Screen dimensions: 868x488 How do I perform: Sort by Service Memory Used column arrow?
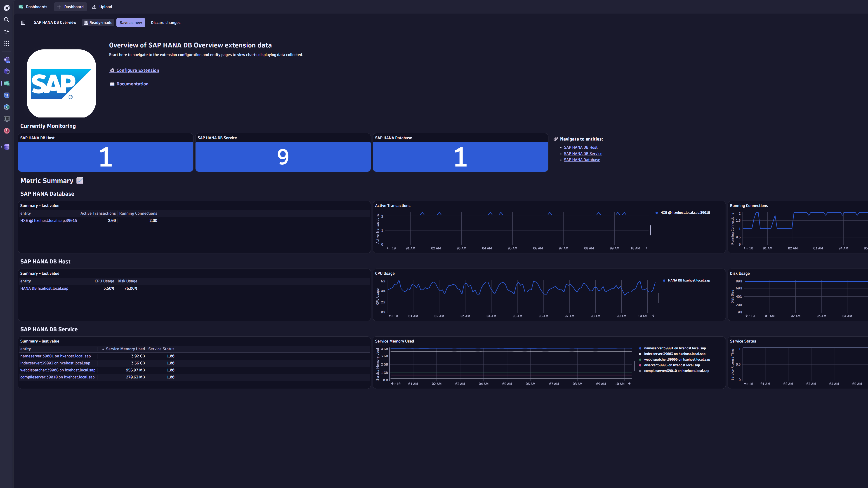click(x=103, y=349)
